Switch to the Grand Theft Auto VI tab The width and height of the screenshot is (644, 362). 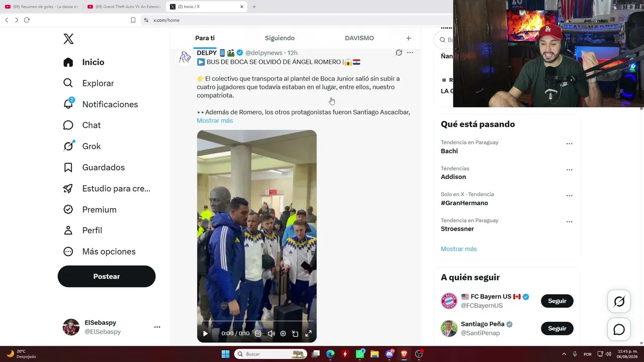(x=124, y=7)
